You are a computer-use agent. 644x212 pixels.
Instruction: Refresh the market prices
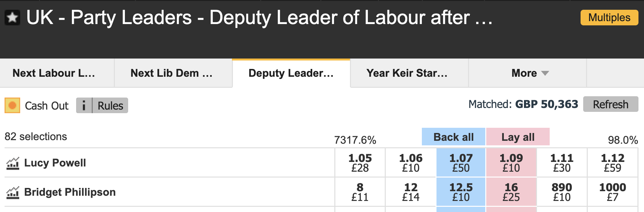[x=610, y=104]
